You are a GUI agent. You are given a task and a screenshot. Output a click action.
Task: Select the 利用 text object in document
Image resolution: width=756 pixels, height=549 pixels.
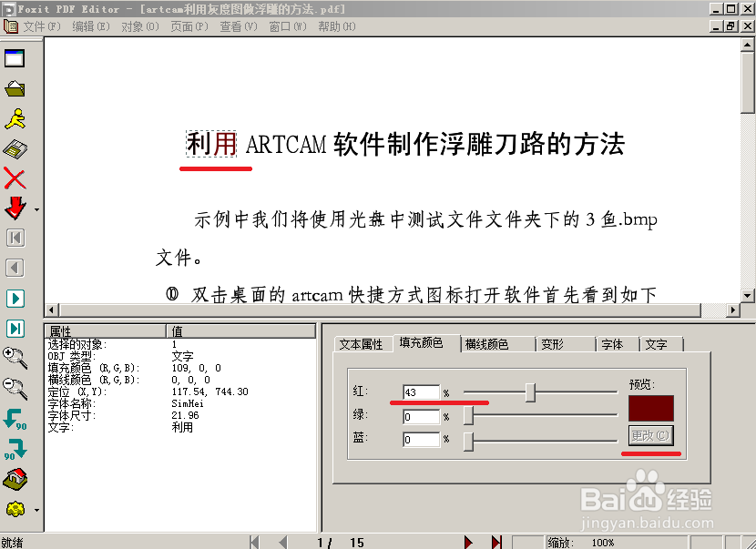[x=211, y=144]
